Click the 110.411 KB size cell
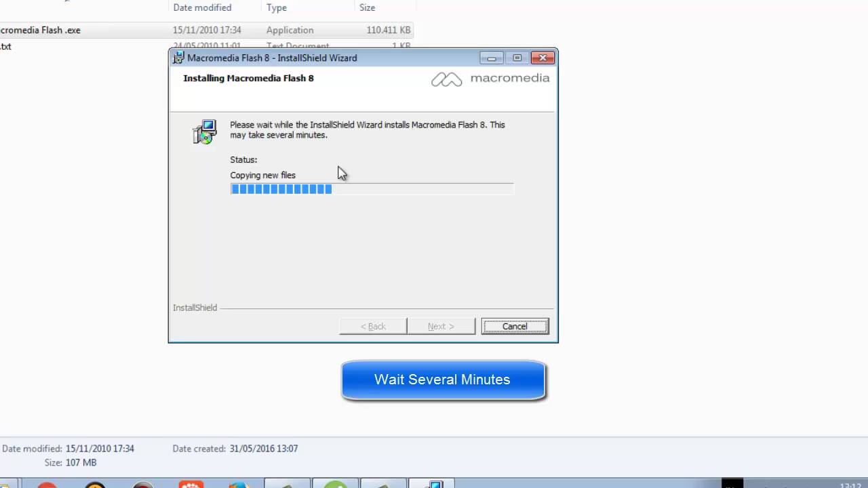Viewport: 868px width, 488px height. pyautogui.click(x=389, y=30)
